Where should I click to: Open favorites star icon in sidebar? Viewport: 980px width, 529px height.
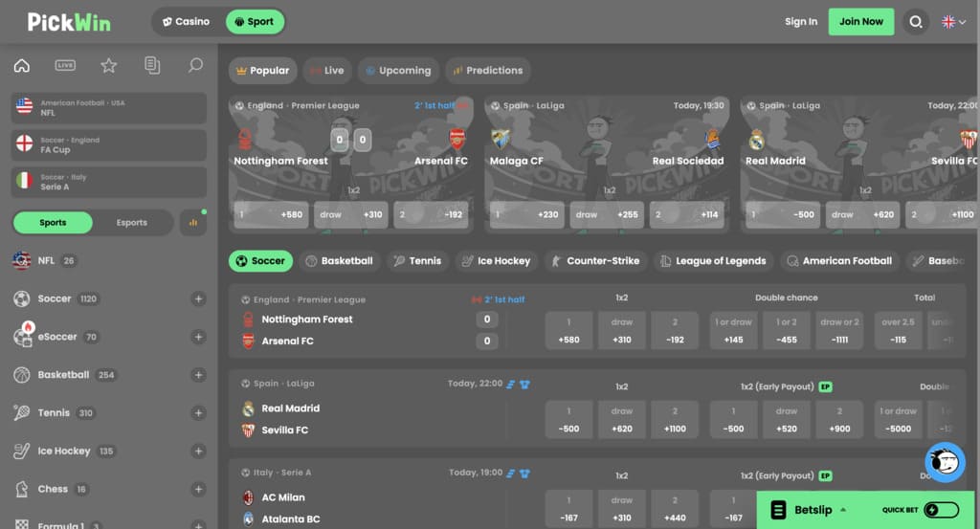tap(109, 65)
